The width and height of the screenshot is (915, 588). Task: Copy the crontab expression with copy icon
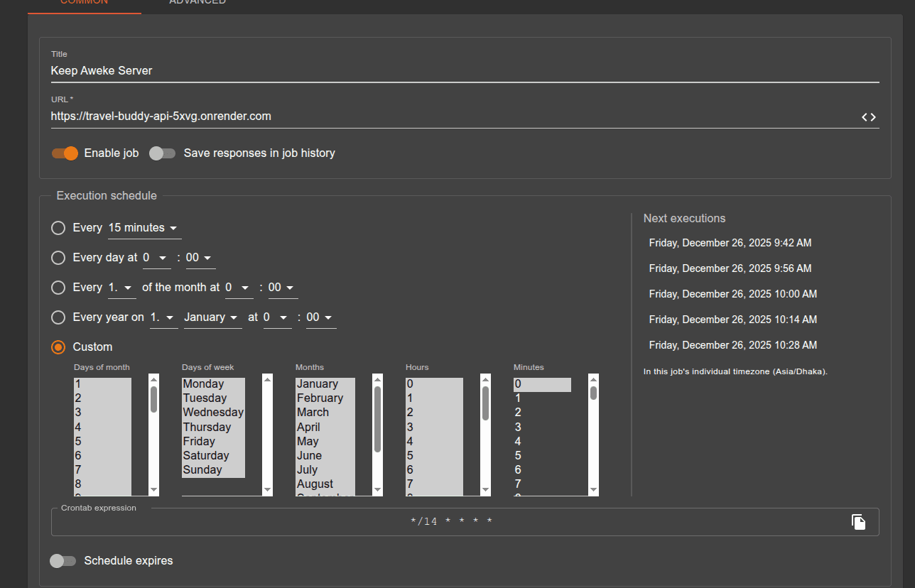pos(858,522)
